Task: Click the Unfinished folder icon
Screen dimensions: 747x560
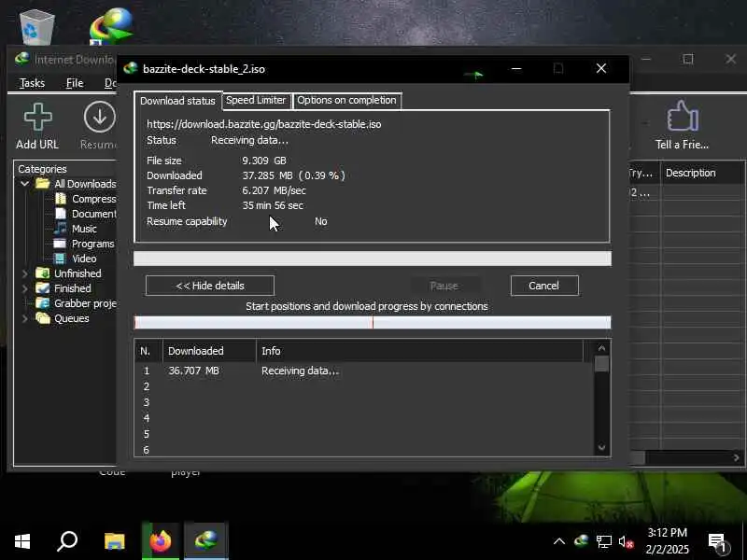Action: (x=42, y=273)
